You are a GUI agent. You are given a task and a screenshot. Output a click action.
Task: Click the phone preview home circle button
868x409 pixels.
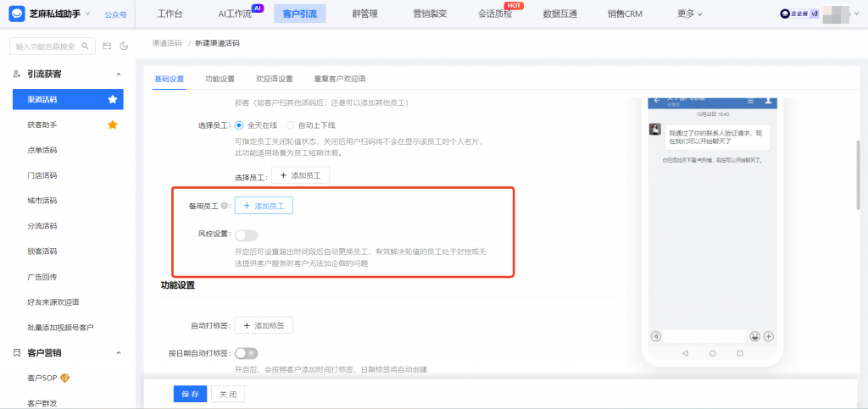pos(712,352)
